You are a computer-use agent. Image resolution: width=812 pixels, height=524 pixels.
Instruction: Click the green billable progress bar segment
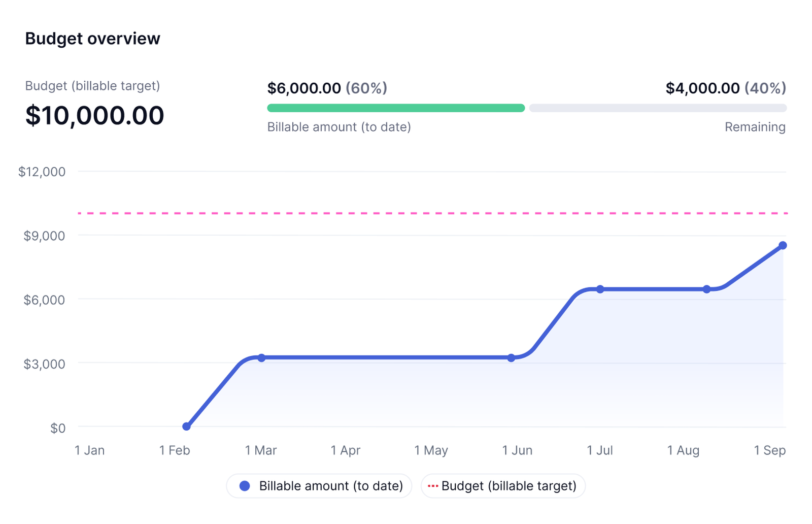click(396, 108)
